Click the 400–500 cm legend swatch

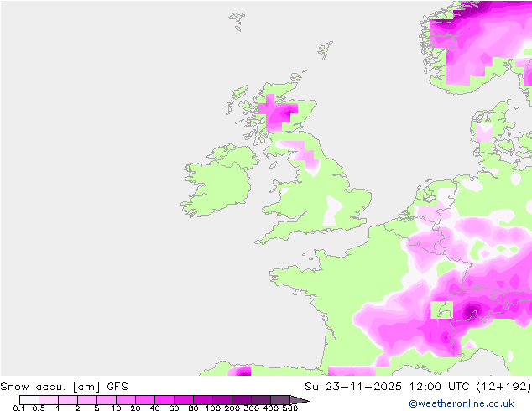pos(280,400)
